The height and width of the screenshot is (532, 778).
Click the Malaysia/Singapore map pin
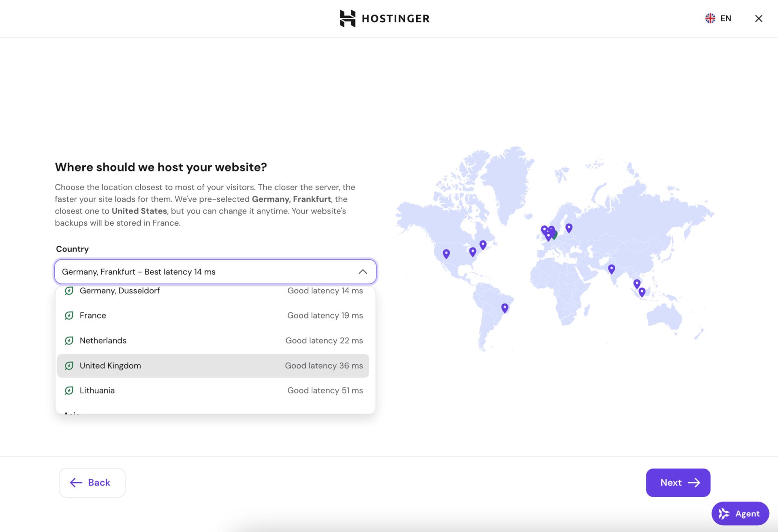coord(637,283)
